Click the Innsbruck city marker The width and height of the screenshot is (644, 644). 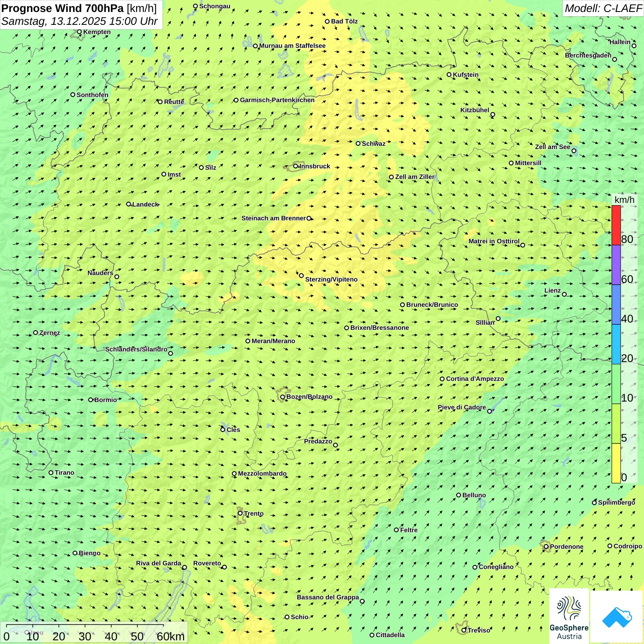(x=296, y=166)
